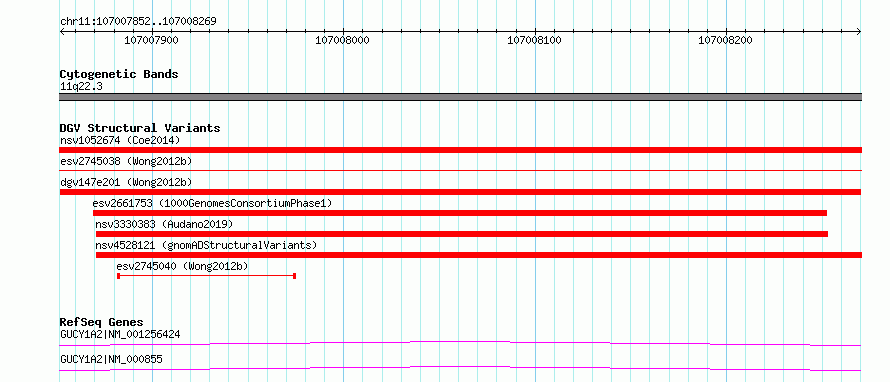Select the red bar for esv2661753

click(x=460, y=213)
